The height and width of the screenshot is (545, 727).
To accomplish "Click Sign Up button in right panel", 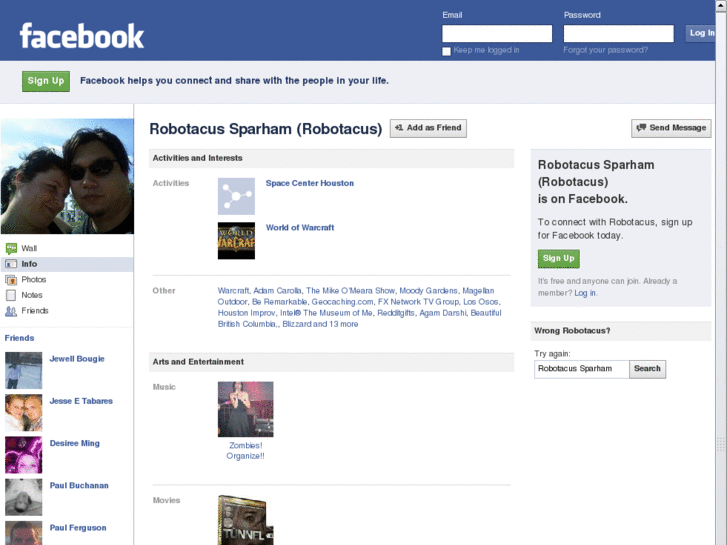I will pos(559,258).
